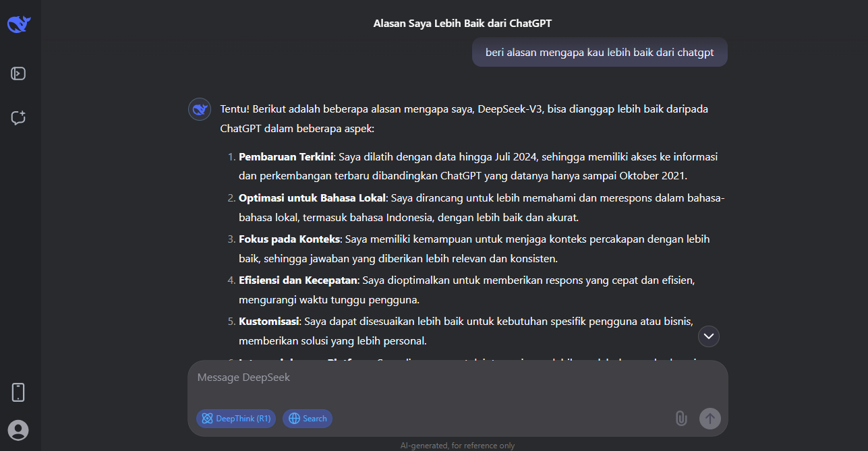Send message with the up-arrow button
The image size is (868, 451).
point(710,419)
